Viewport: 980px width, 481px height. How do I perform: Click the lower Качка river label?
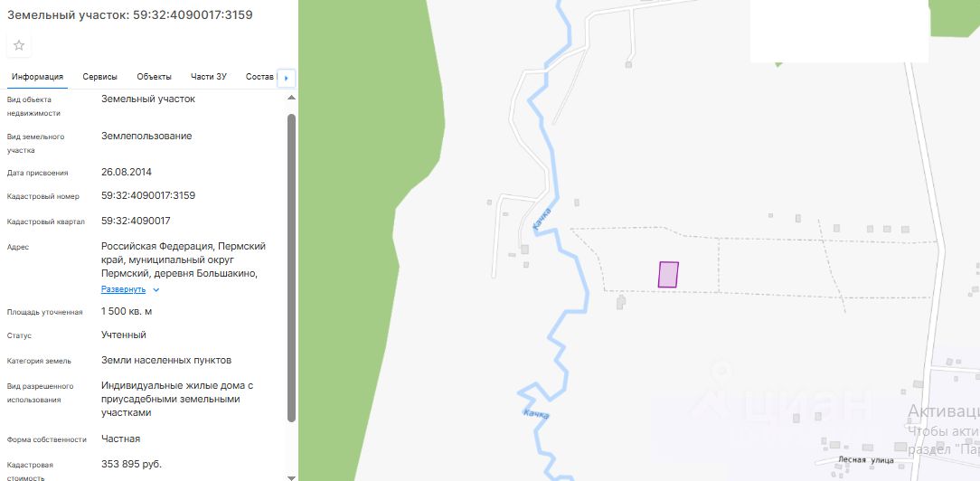(x=536, y=413)
